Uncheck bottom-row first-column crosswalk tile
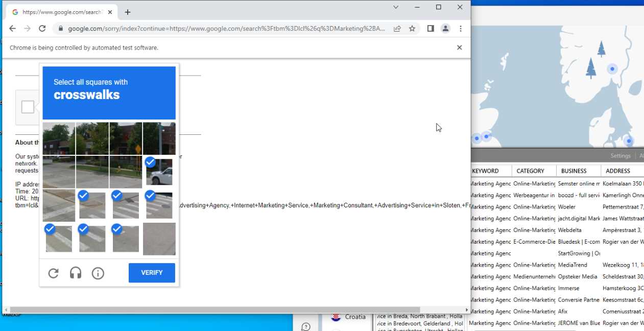Viewport: 644px width, 331px height. 59,239
